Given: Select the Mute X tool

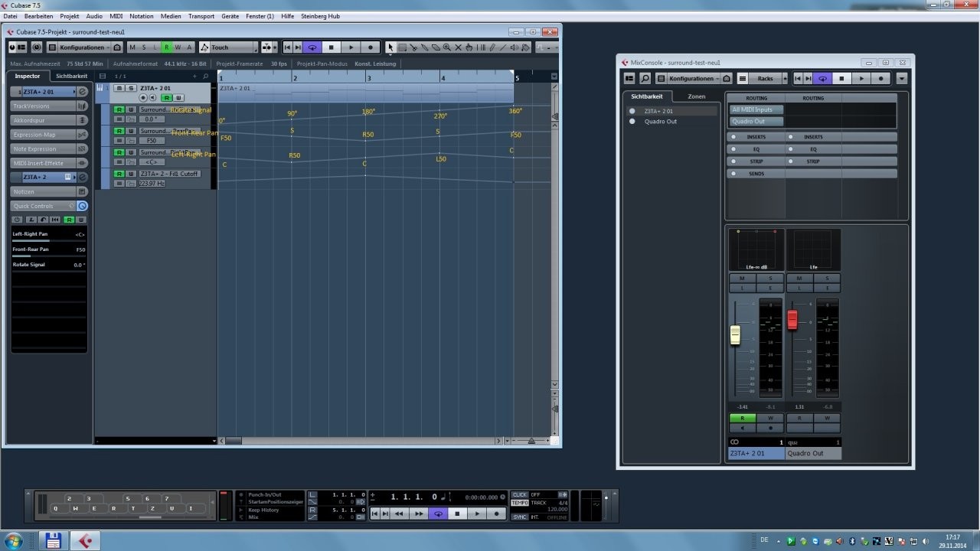Looking at the screenshot, I should (459, 47).
